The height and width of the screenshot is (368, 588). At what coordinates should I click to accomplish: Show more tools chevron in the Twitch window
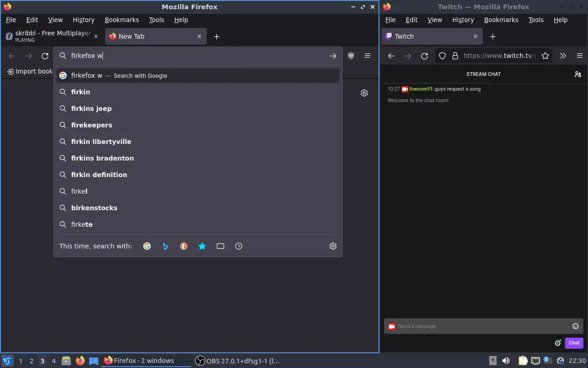[x=563, y=56]
